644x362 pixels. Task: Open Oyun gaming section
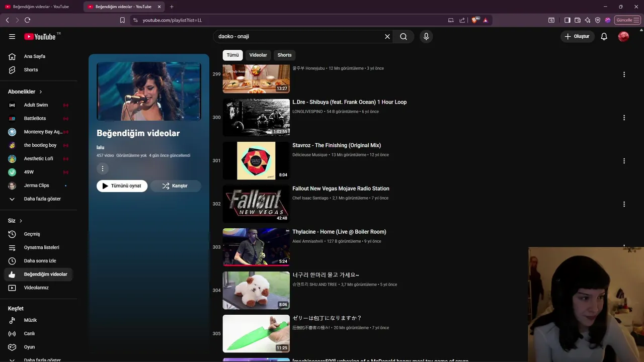pyautogui.click(x=39, y=347)
